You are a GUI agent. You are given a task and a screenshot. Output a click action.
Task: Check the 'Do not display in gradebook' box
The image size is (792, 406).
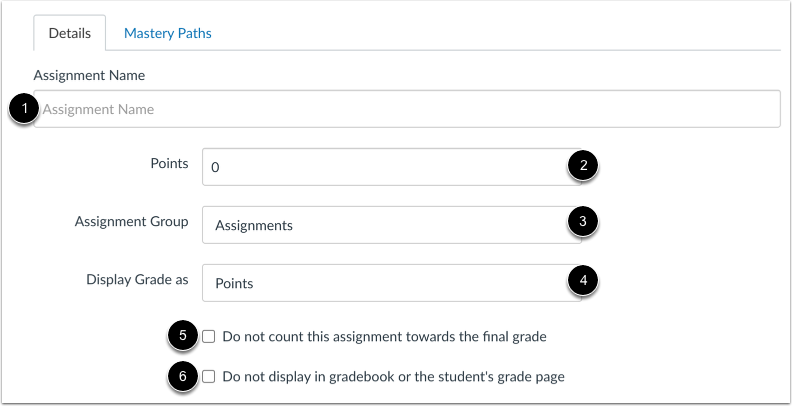(x=209, y=377)
